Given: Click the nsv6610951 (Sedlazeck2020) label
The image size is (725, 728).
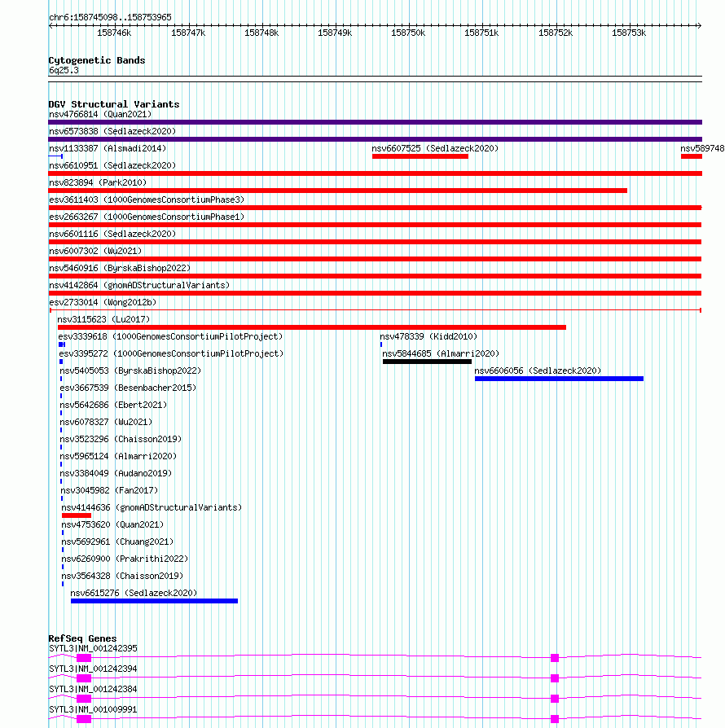Looking at the screenshot, I should pos(112,166).
